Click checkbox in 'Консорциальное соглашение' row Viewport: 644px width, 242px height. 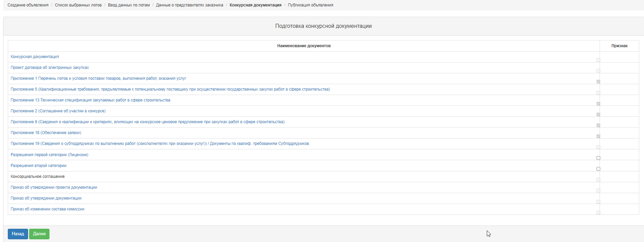tap(598, 180)
